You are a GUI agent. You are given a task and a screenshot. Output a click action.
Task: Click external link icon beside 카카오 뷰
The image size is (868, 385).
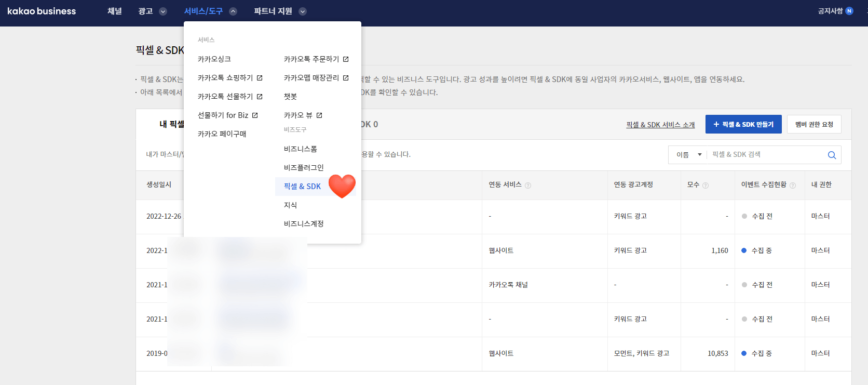[x=319, y=115]
